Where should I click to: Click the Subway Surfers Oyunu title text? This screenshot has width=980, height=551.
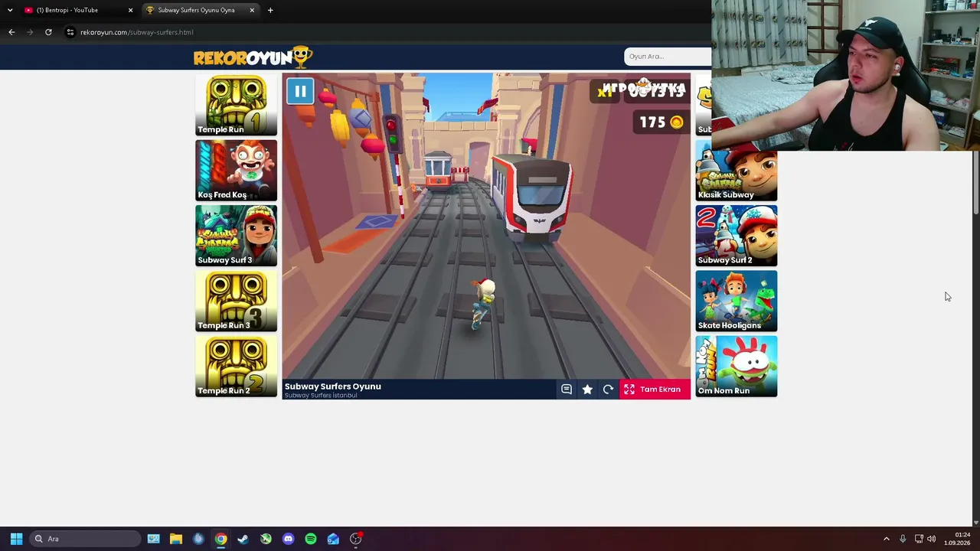coord(333,386)
